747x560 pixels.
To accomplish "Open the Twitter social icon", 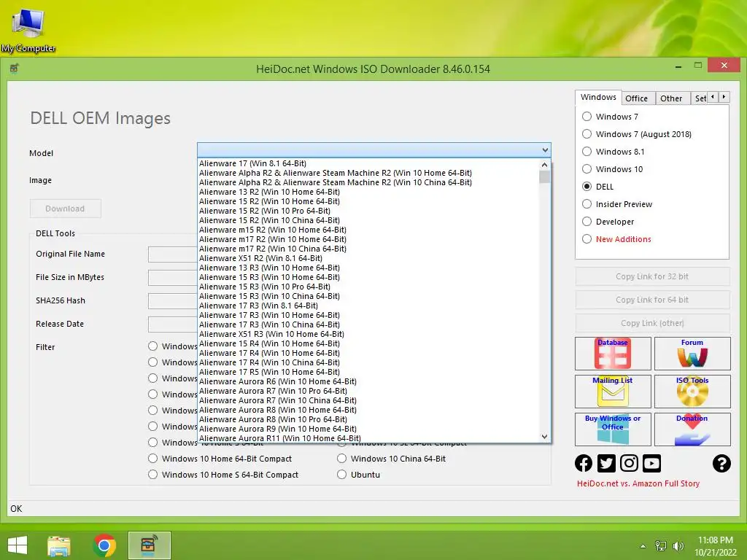I will [606, 463].
